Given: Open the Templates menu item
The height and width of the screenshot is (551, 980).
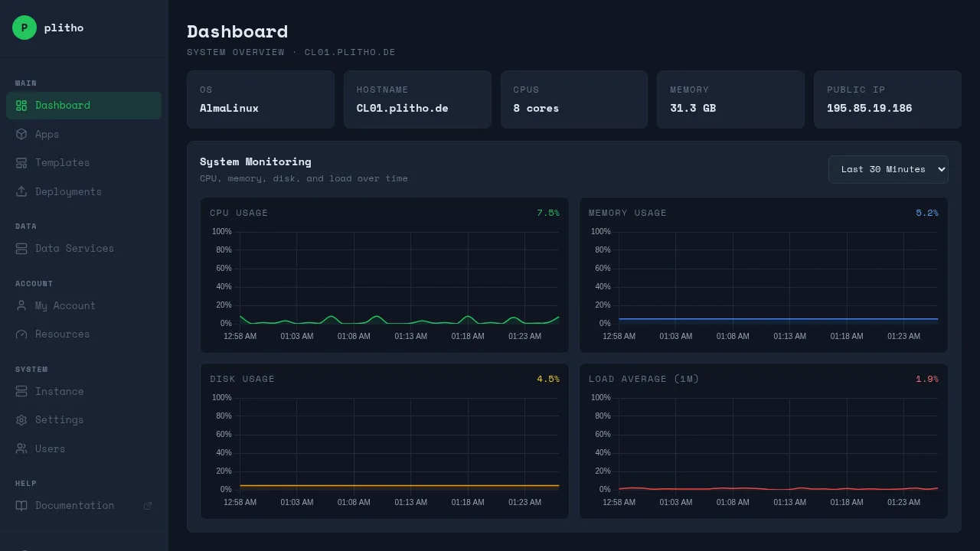Looking at the screenshot, I should tap(83, 163).
